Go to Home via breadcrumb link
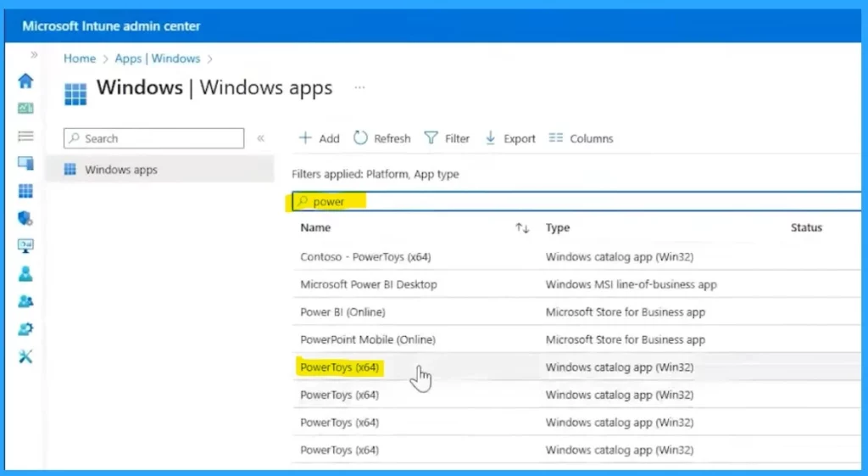Screen dimensions: 868x476 80,59
